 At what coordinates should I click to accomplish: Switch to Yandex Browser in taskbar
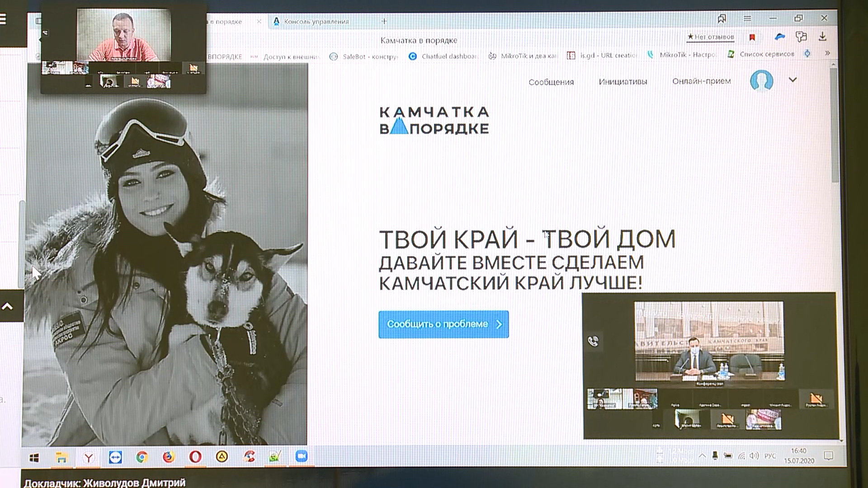[x=89, y=458]
